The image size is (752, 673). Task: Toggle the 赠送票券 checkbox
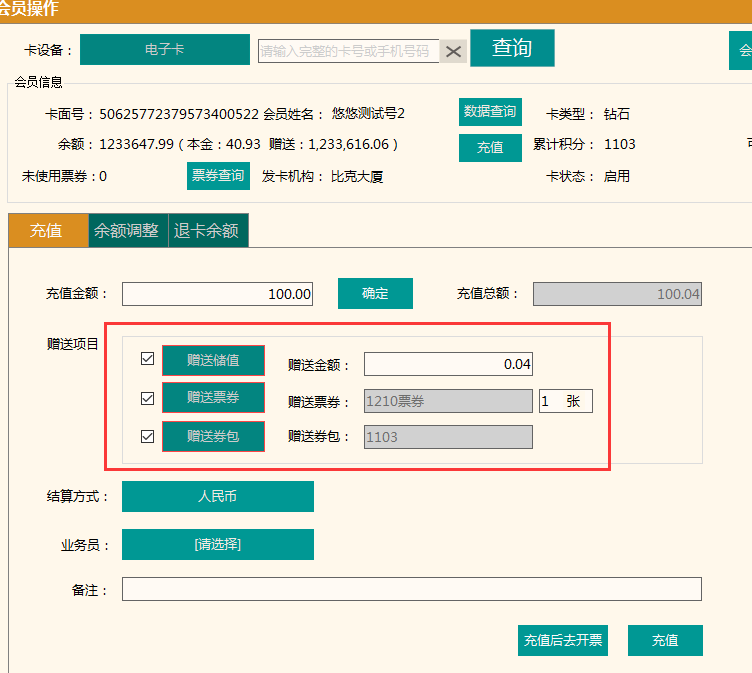pos(148,398)
